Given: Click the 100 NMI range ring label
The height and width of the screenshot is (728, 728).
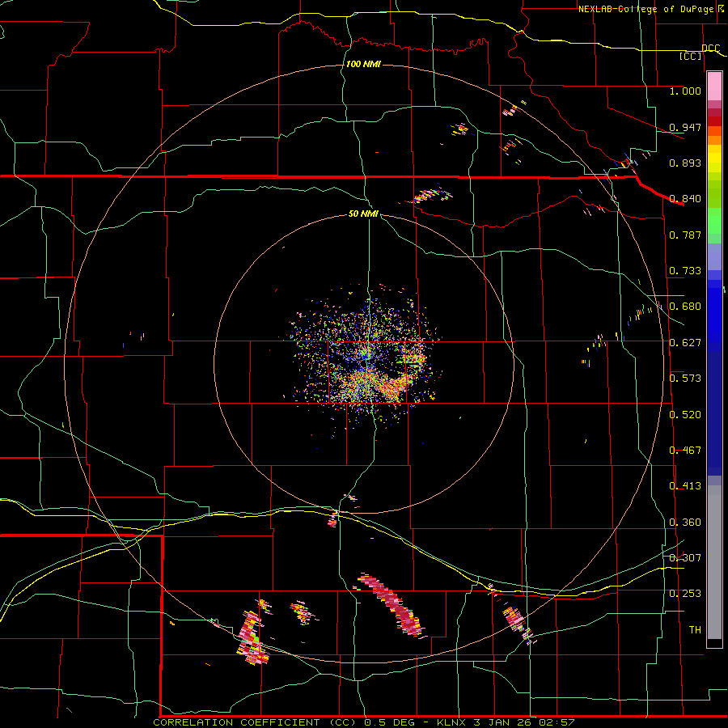Looking at the screenshot, I should (363, 64).
